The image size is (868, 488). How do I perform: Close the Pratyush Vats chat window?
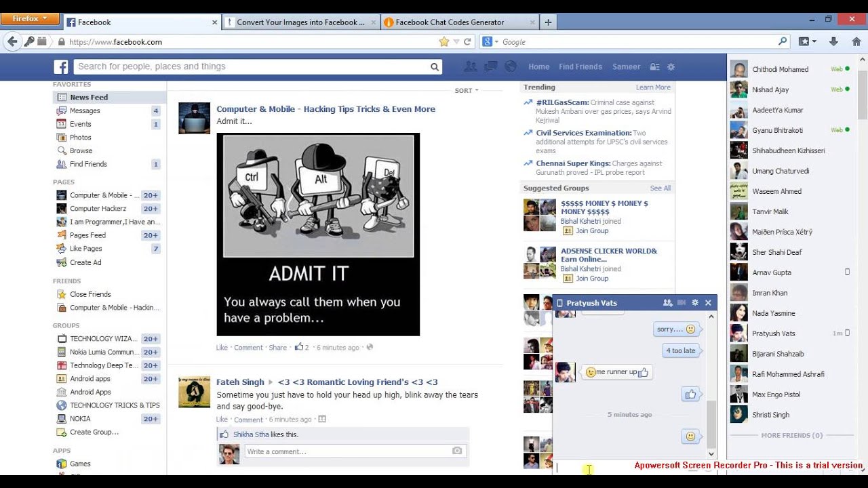[708, 303]
